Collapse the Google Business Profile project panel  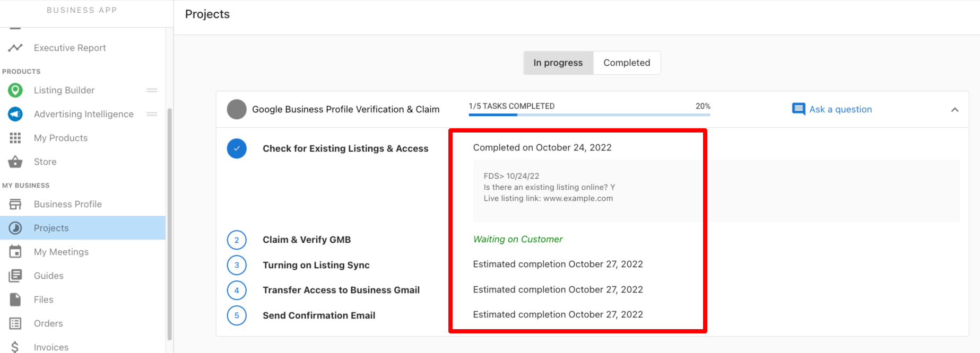click(955, 110)
